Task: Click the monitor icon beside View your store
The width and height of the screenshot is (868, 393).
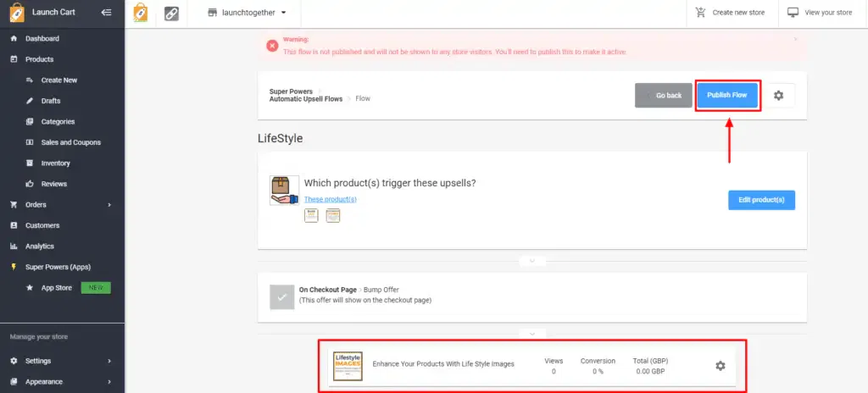Action: point(793,12)
